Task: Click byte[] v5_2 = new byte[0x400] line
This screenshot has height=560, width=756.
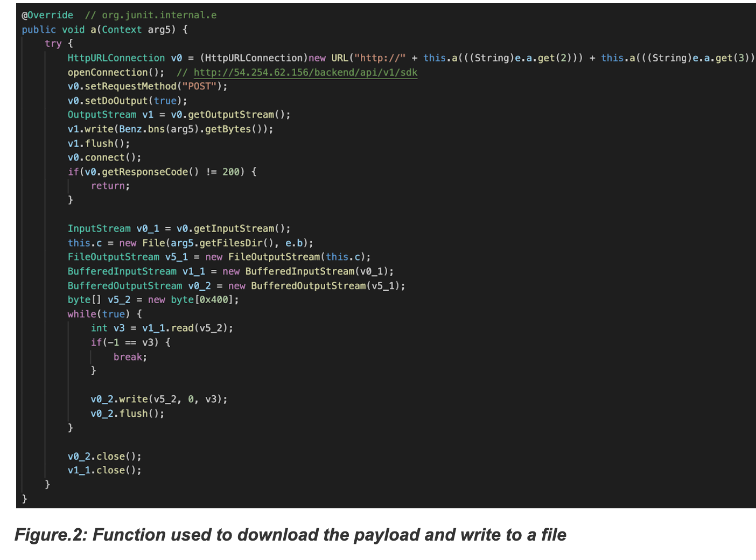Action: (x=153, y=300)
